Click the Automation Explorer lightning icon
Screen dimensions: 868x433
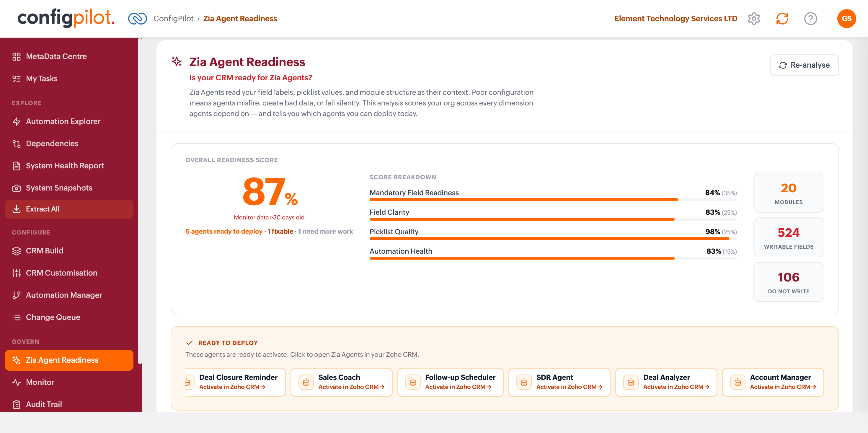click(x=16, y=121)
